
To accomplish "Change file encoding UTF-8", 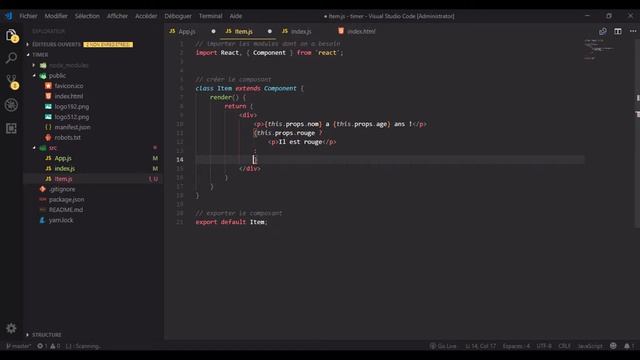I will pos(544,346).
